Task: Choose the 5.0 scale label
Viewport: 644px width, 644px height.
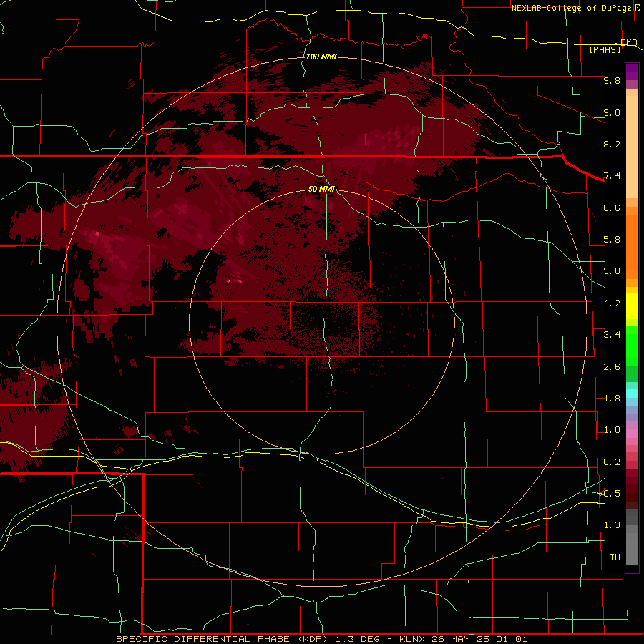Action: [612, 271]
